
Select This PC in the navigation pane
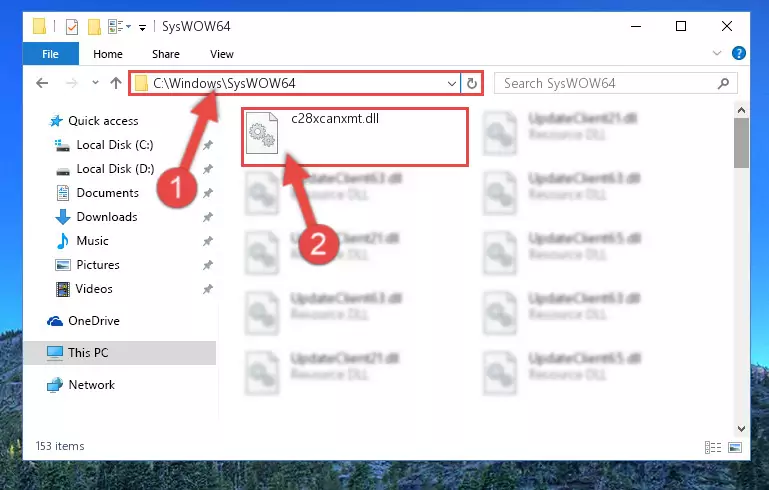[119, 353]
